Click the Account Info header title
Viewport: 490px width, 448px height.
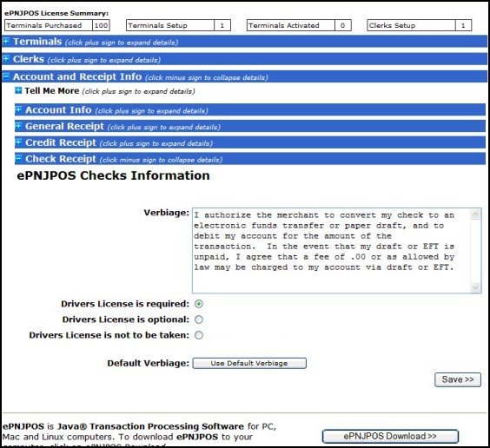58,110
